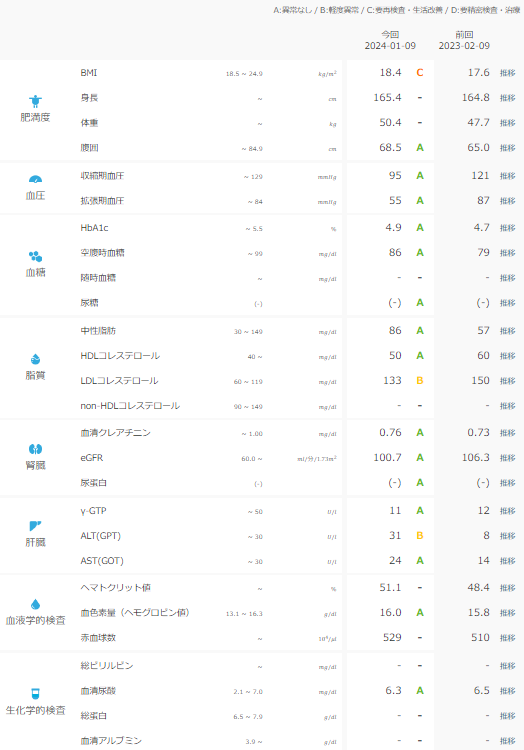Viewport: 524px width, 750px height.
Task: Open the 推移 link for 体重
Action: pyautogui.click(x=507, y=123)
